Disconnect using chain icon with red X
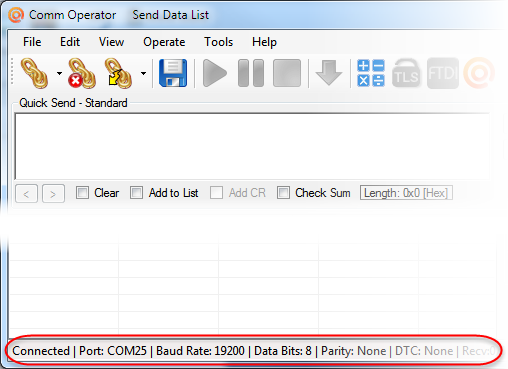This screenshot has height=369, width=508. point(82,73)
